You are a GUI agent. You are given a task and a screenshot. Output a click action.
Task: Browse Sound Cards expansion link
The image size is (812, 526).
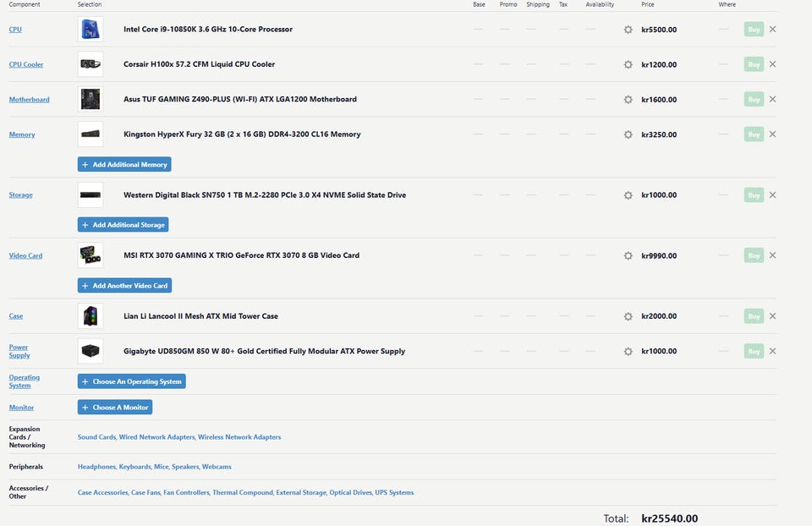coord(96,437)
